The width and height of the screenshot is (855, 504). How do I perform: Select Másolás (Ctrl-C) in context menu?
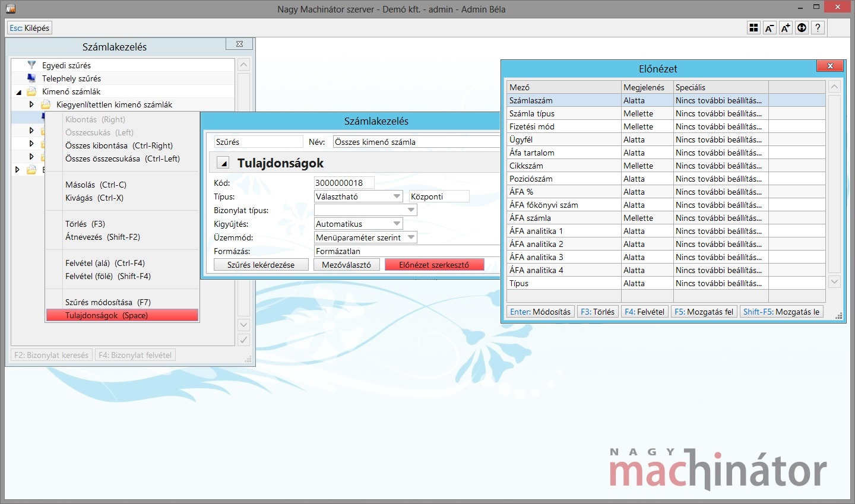[x=122, y=185]
